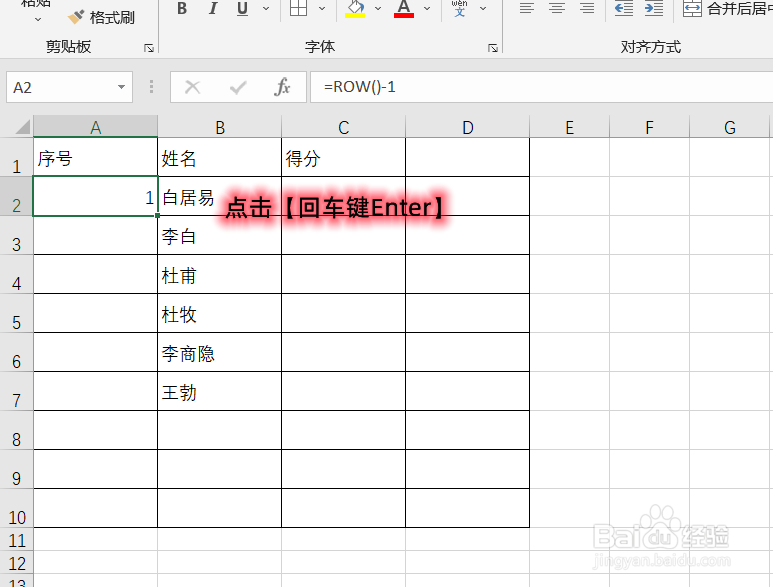The image size is (773, 587).
Task: Open Font (字体) dialog launcher
Action: point(492,48)
